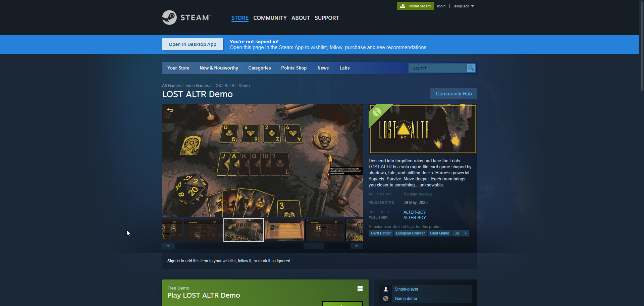
Task: Expand the New & Noteworthy menu
Action: point(219,68)
